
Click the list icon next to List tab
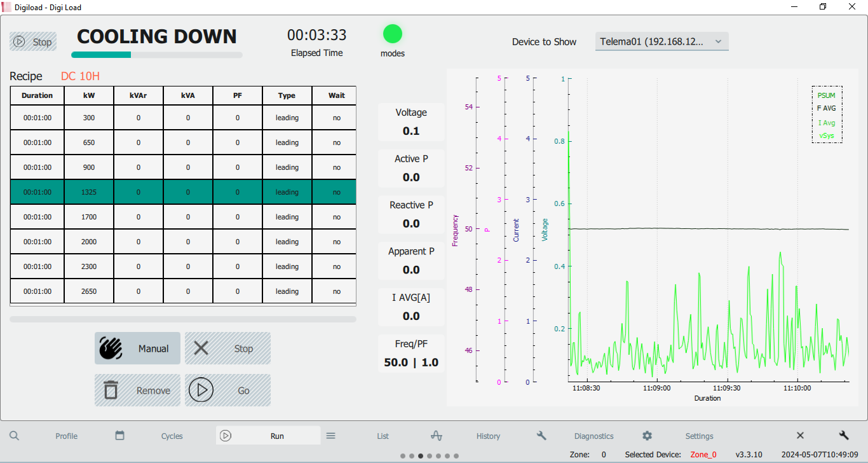[x=330, y=436]
